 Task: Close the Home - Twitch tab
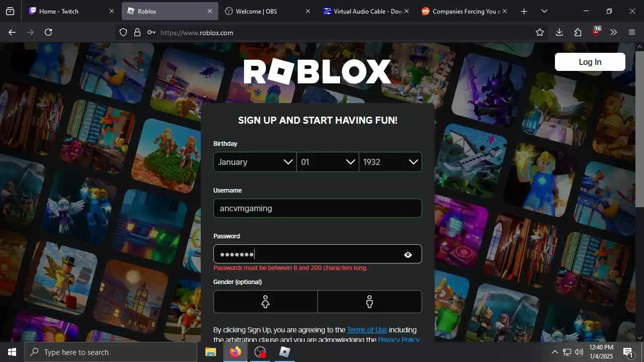point(112,11)
